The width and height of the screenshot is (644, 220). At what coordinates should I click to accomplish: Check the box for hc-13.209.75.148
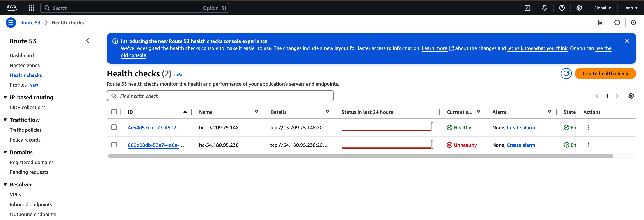click(x=114, y=127)
